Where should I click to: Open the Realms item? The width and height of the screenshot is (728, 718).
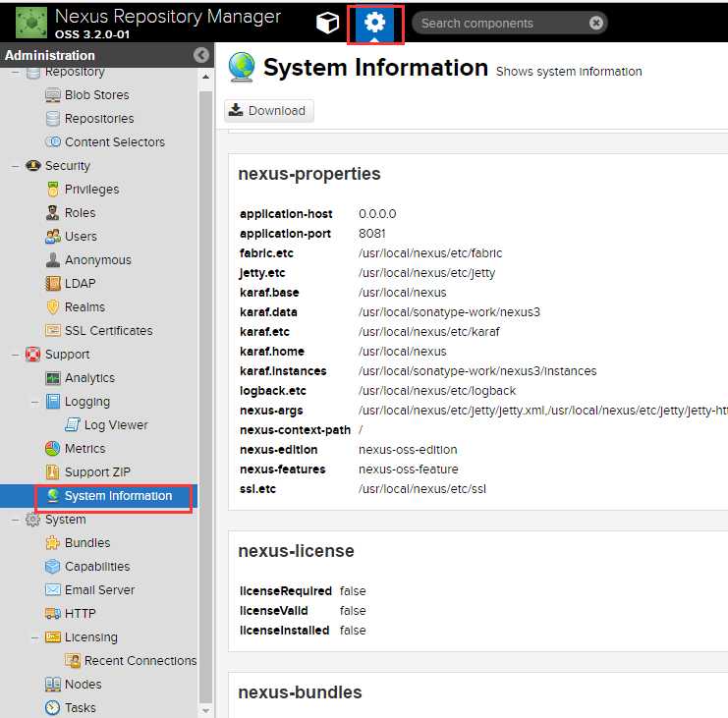tap(84, 307)
